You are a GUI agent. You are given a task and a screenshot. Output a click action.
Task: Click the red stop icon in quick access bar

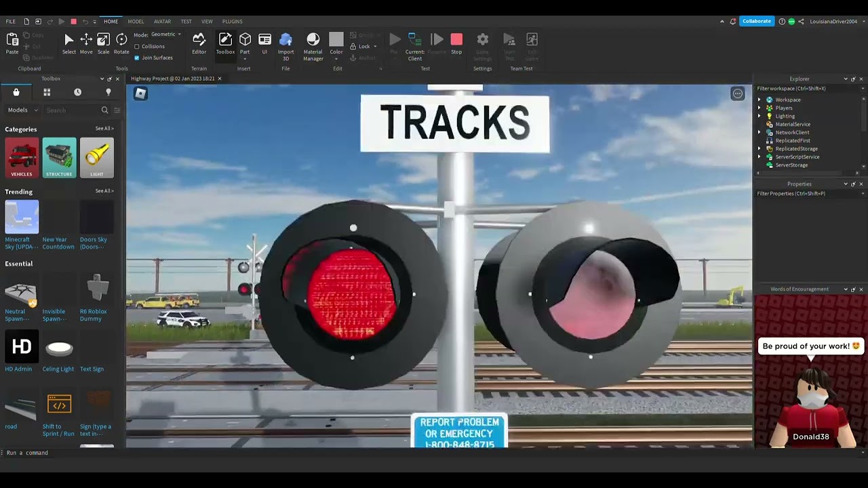[x=73, y=21]
